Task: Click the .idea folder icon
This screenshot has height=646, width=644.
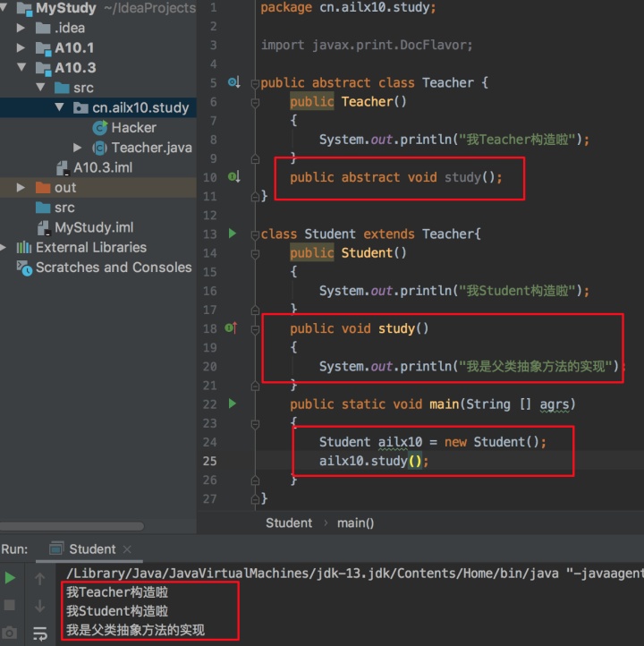Action: point(43,28)
